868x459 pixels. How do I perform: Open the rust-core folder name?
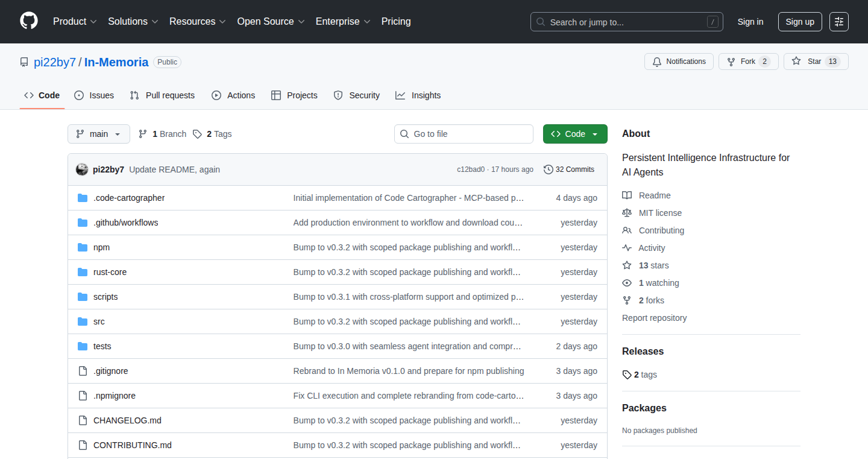click(110, 272)
